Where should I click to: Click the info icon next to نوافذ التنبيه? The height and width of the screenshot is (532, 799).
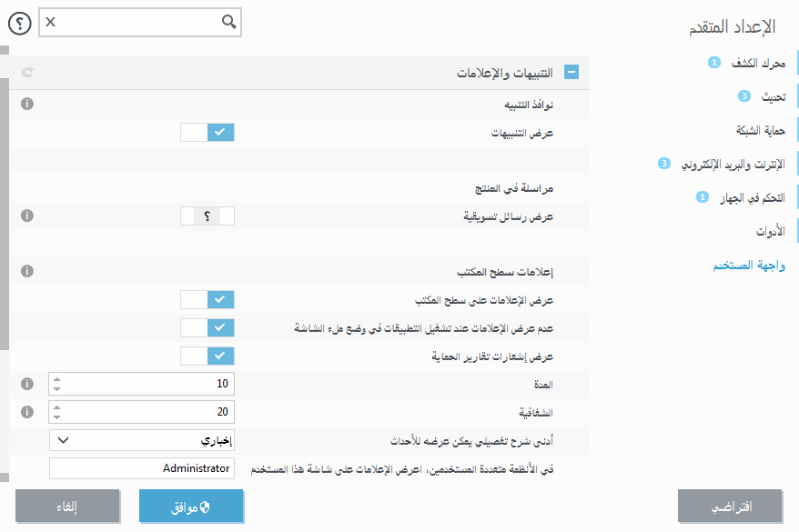pyautogui.click(x=26, y=104)
